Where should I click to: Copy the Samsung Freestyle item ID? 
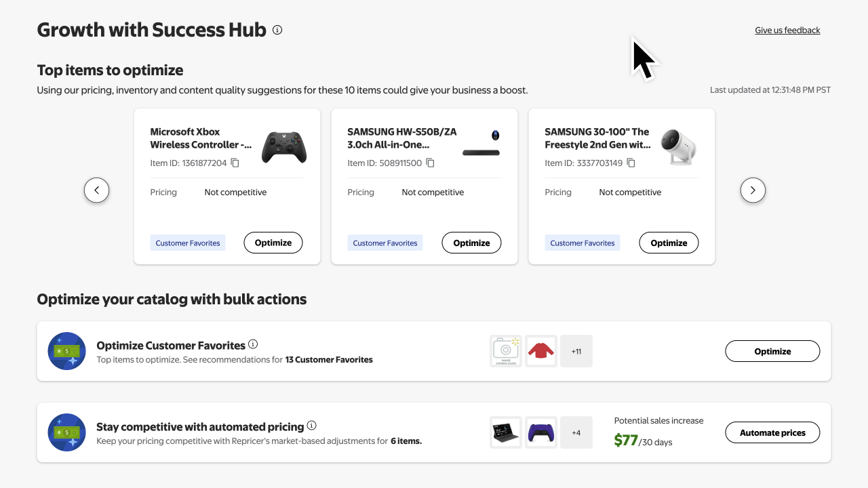631,163
